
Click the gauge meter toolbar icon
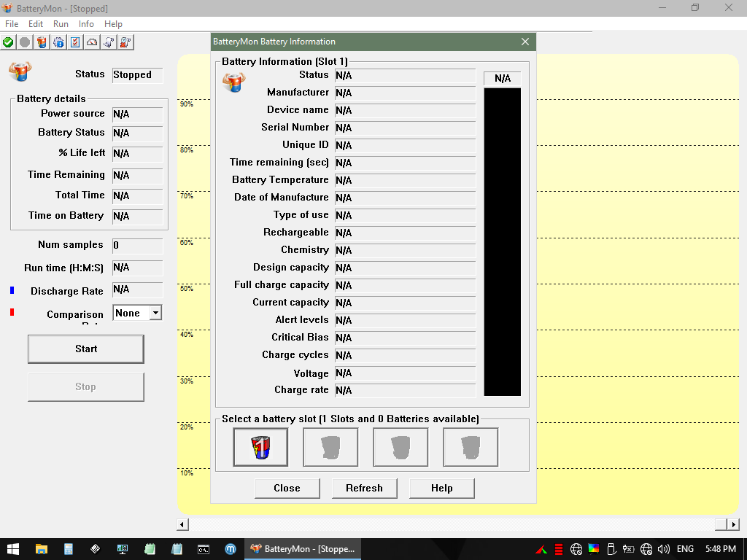click(92, 42)
